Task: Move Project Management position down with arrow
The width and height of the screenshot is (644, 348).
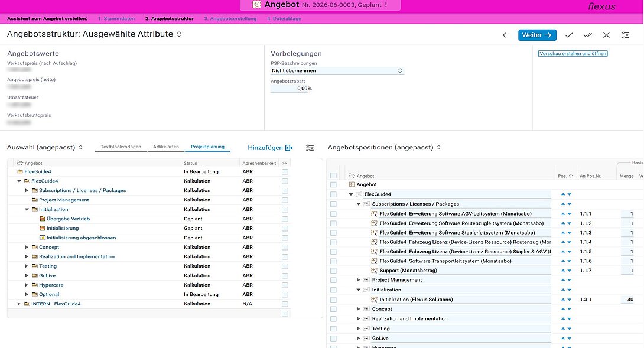Action: 569,280
